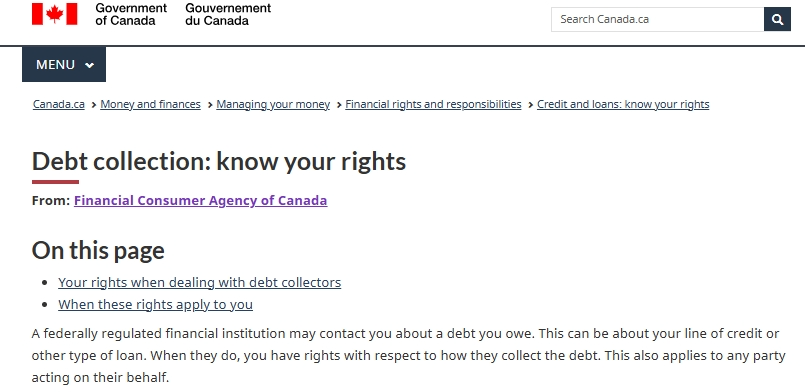Image resolution: width=805 pixels, height=392 pixels.
Task: Click breadcrumb arrow after Canada.ca
Action: click(x=93, y=105)
